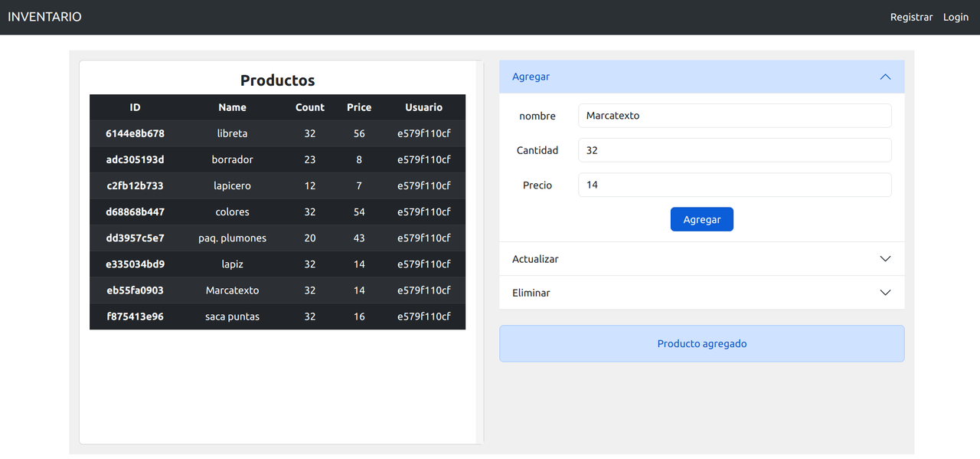Select the usuario cell in the saca puntas row

tap(423, 316)
